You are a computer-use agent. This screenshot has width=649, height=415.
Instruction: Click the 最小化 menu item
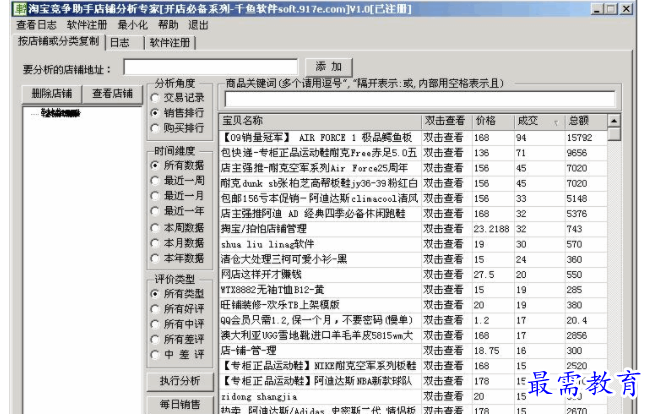pyautogui.click(x=132, y=25)
